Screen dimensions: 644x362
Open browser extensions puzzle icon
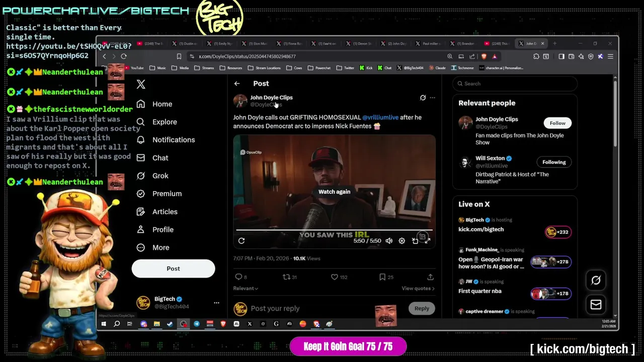(x=536, y=56)
